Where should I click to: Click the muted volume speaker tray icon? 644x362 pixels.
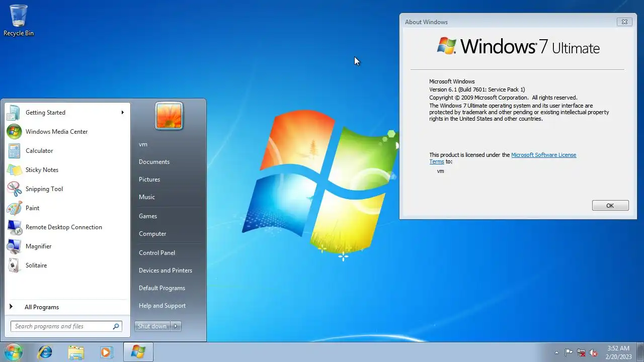tap(594, 352)
